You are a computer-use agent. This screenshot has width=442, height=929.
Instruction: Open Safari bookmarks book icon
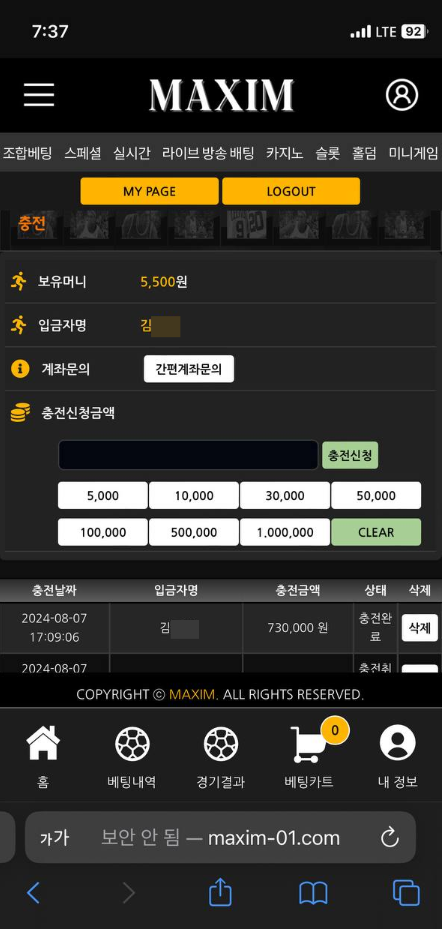[x=313, y=893]
